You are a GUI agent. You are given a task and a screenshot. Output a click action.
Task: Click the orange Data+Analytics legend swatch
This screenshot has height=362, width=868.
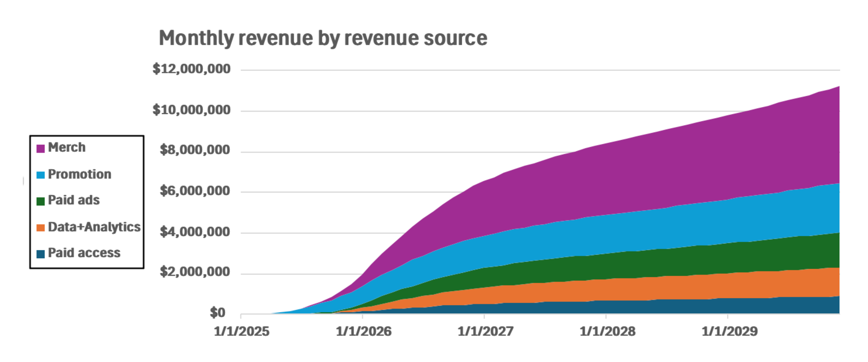click(40, 227)
